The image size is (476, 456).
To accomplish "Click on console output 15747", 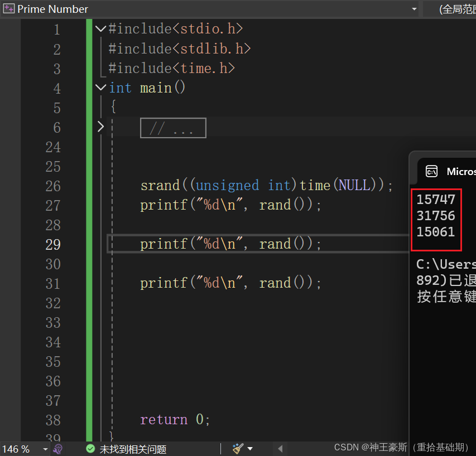I will 436,200.
